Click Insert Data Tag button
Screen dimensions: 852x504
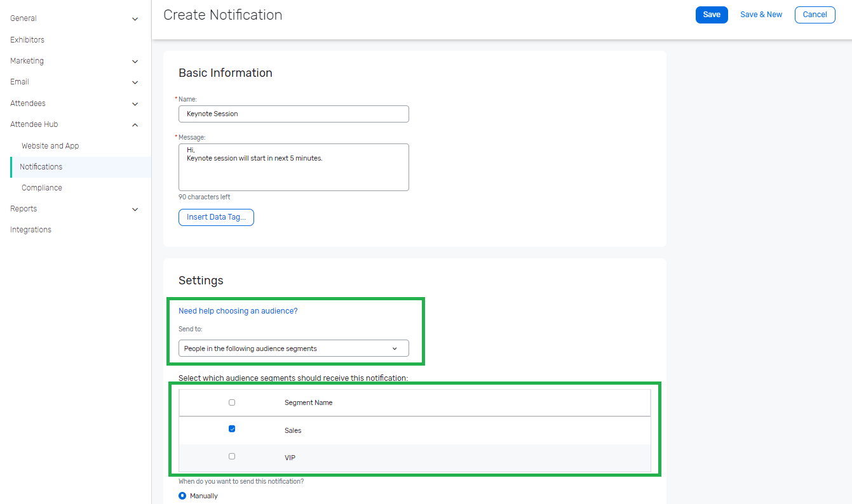point(216,217)
